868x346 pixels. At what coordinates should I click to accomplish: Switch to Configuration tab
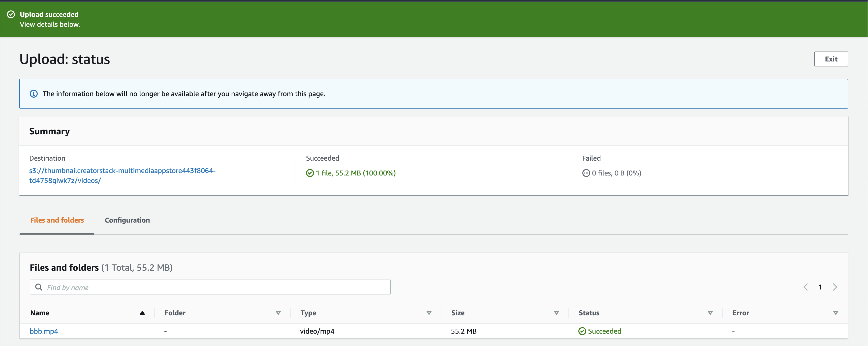127,220
